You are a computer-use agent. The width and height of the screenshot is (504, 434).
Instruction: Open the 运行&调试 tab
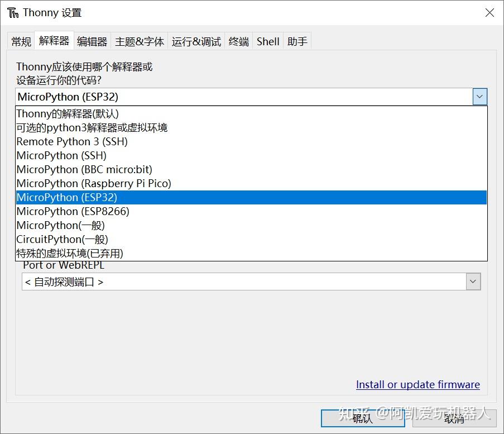(x=196, y=41)
